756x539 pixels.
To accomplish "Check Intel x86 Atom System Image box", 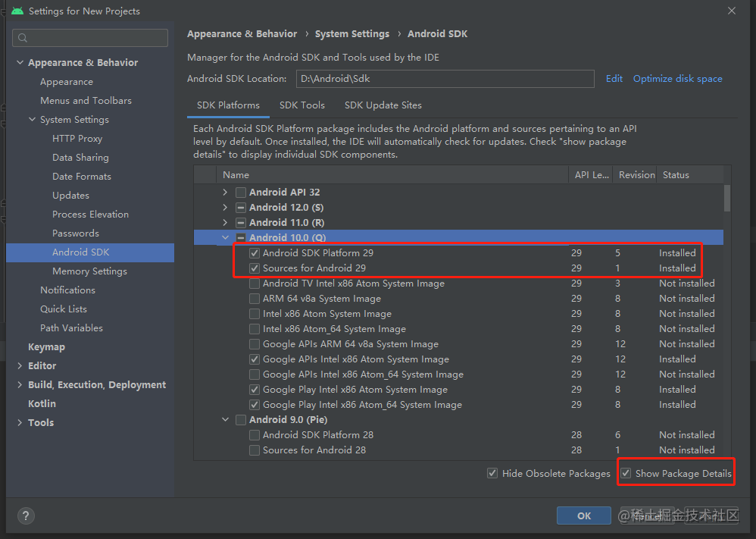I will tap(254, 314).
